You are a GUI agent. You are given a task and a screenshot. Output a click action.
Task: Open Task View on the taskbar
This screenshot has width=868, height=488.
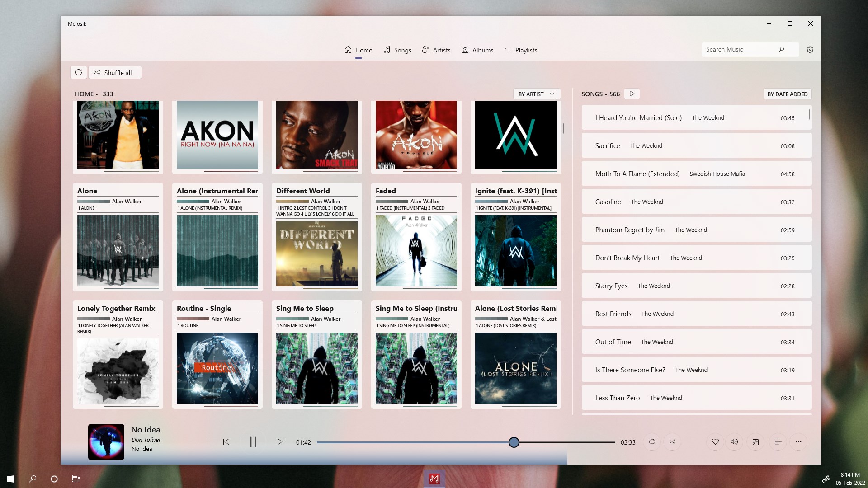[76, 479]
